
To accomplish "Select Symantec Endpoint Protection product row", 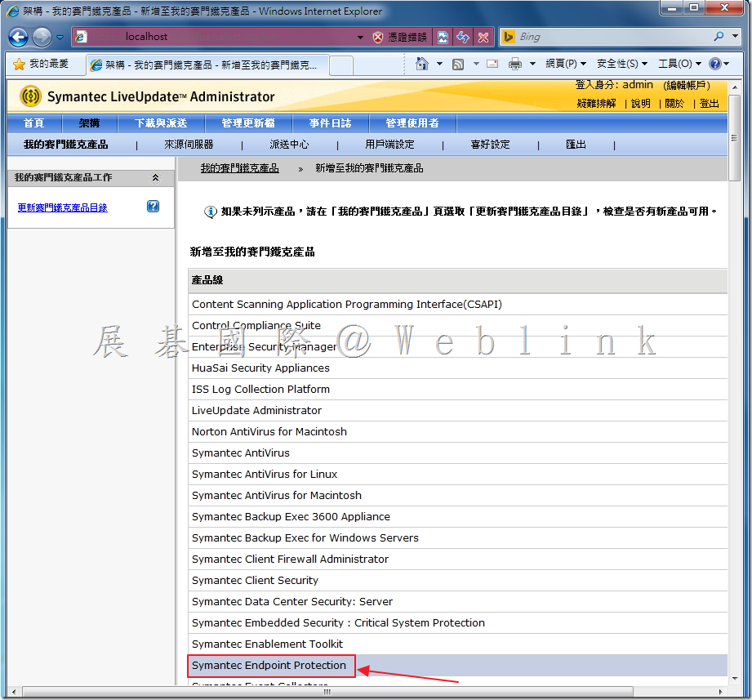I will (269, 666).
